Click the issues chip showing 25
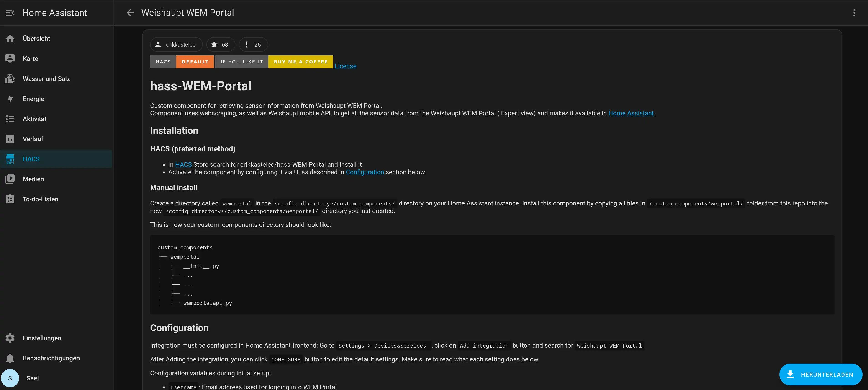 [253, 44]
